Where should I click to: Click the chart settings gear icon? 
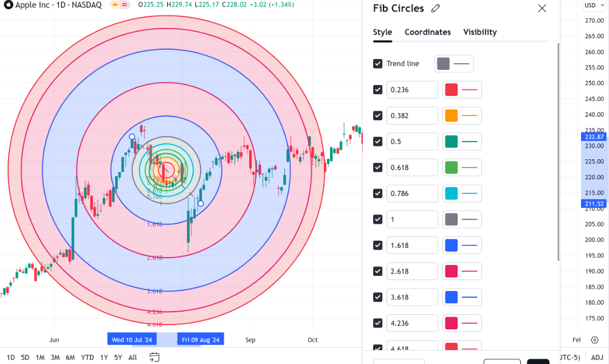pyautogui.click(x=594, y=340)
